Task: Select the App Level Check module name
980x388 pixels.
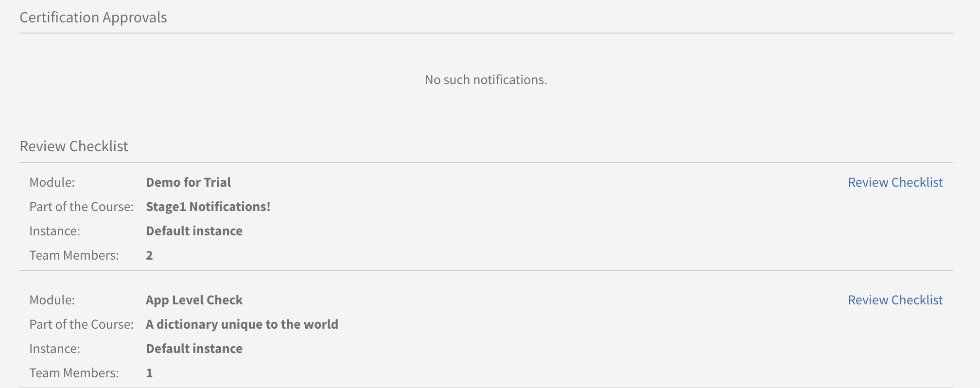Action: click(x=194, y=300)
